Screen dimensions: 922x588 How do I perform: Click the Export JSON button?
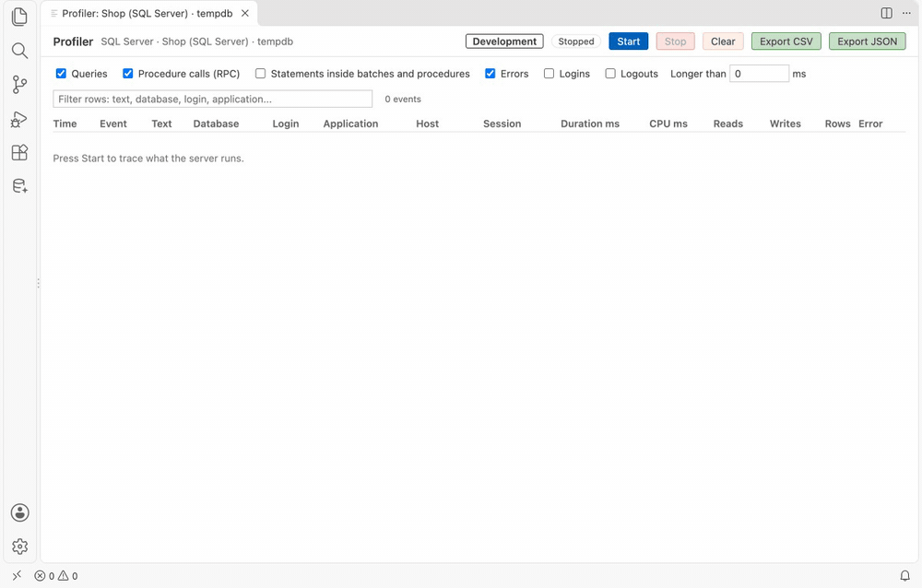868,41
